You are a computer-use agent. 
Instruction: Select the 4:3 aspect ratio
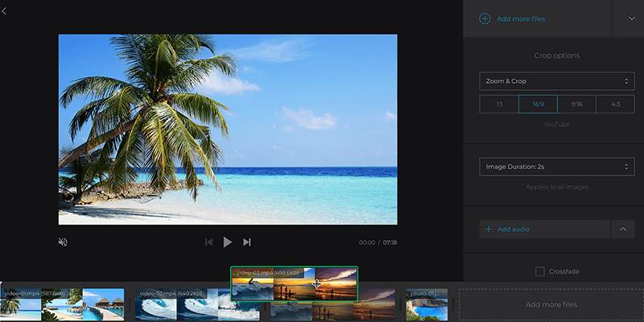(615, 105)
